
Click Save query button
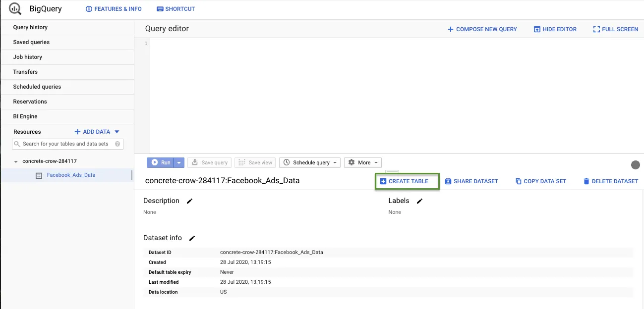click(210, 162)
